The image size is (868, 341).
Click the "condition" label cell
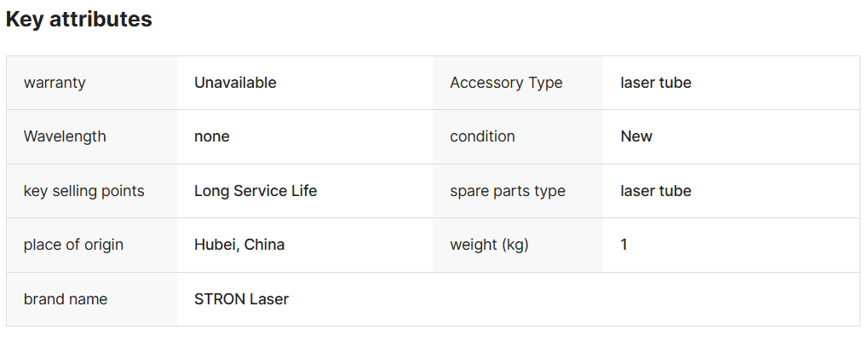point(482,136)
